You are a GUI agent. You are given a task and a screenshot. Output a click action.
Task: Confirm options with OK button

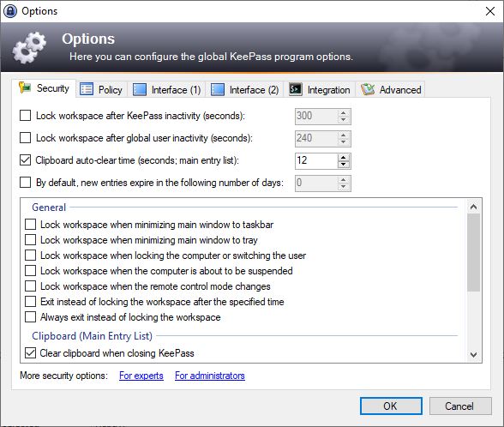click(391, 406)
